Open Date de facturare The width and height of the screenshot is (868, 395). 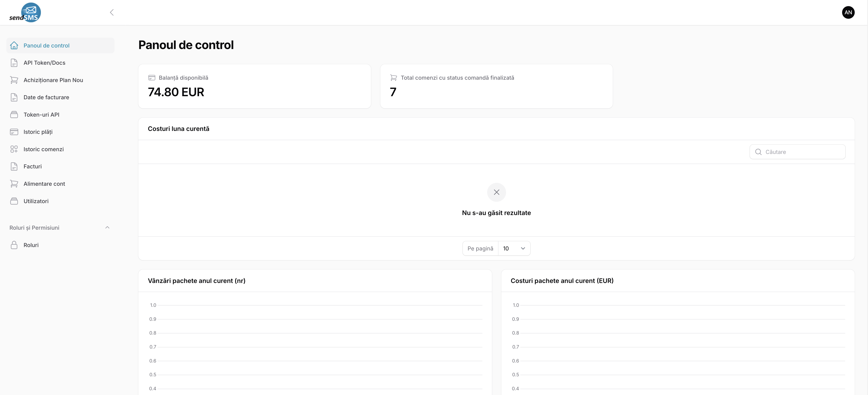pos(60,97)
